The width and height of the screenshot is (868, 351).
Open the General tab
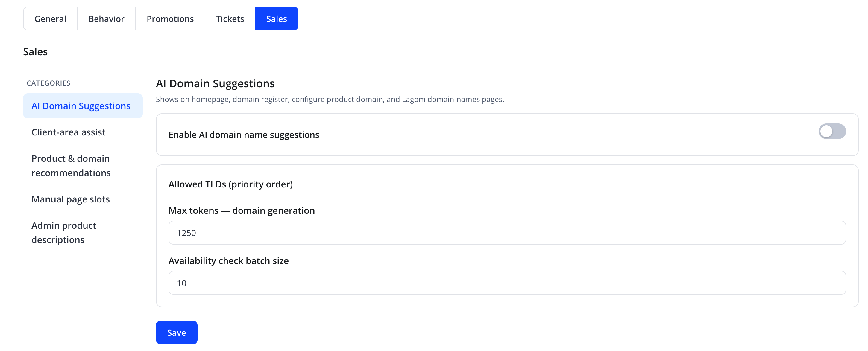(x=50, y=19)
